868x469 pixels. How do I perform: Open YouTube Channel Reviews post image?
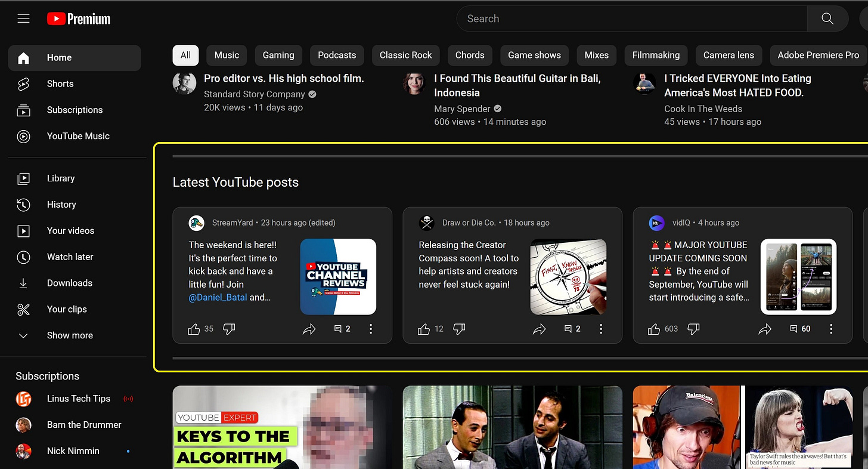coord(338,277)
